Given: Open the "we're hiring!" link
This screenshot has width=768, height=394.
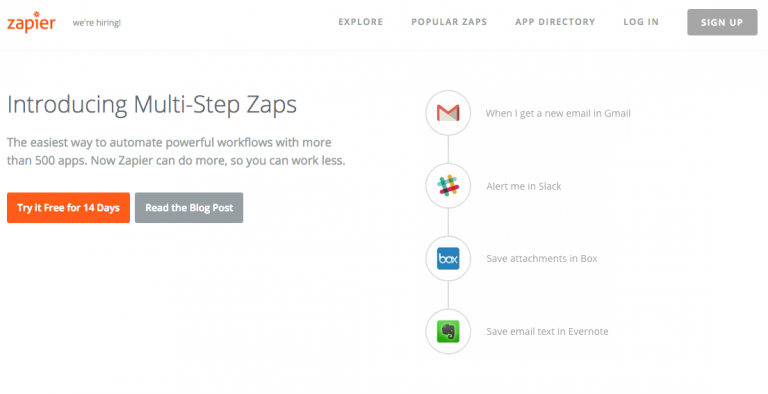Looking at the screenshot, I should coord(96,23).
